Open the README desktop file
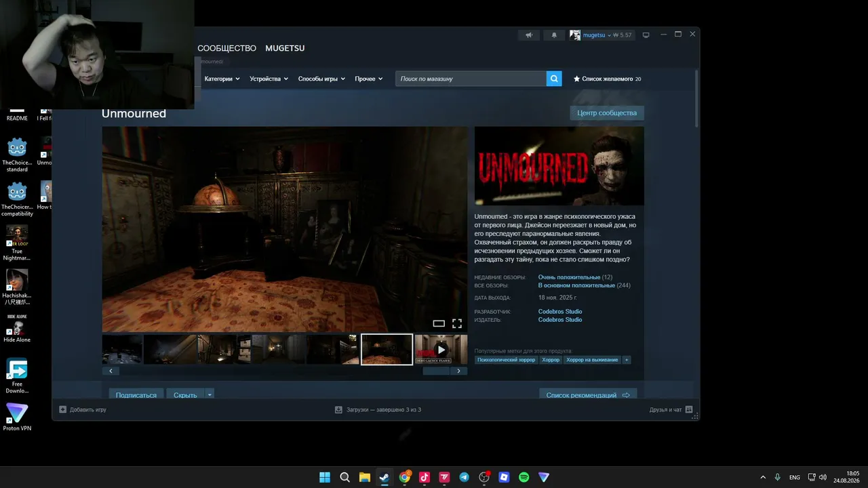Image resolution: width=868 pixels, height=488 pixels. [17, 116]
